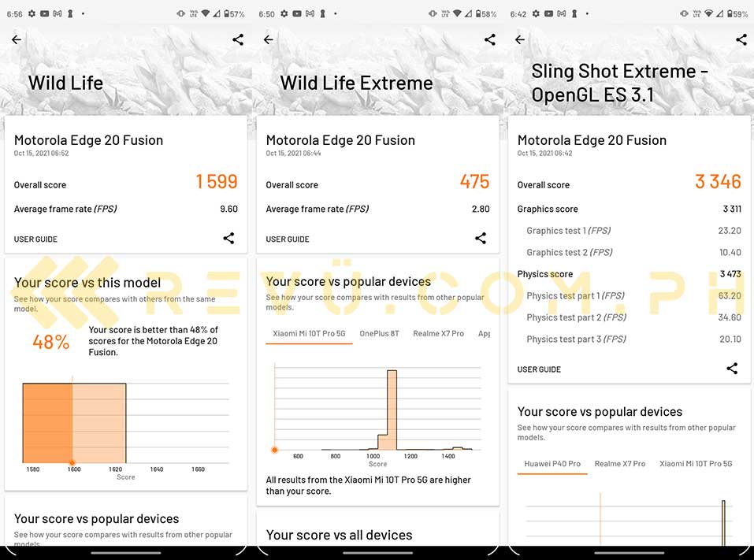Tap the Physics score value 3 473
This screenshot has height=560, width=754.
(x=730, y=274)
